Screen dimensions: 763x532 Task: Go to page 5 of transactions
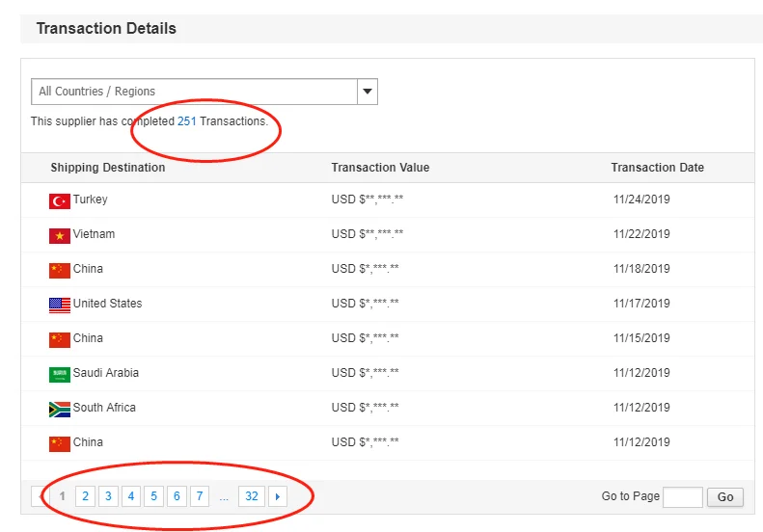pos(153,496)
